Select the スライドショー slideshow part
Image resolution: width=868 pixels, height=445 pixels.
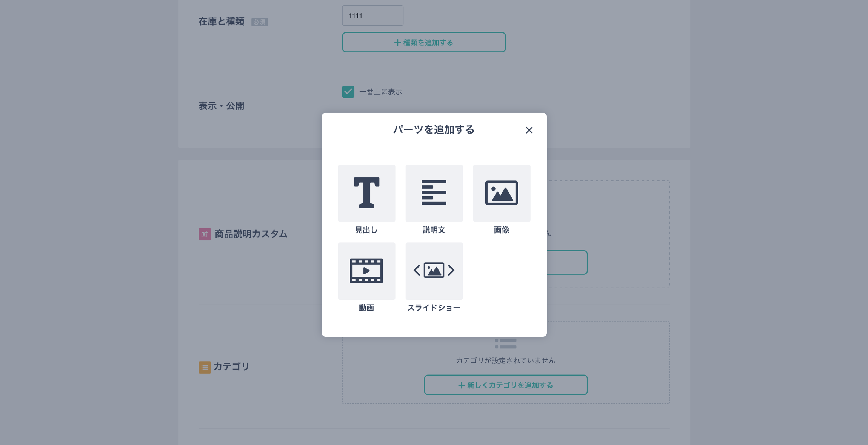click(434, 271)
